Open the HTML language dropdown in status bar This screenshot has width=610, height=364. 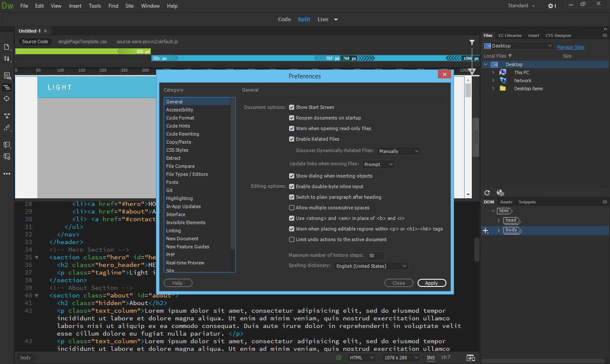pos(362,358)
